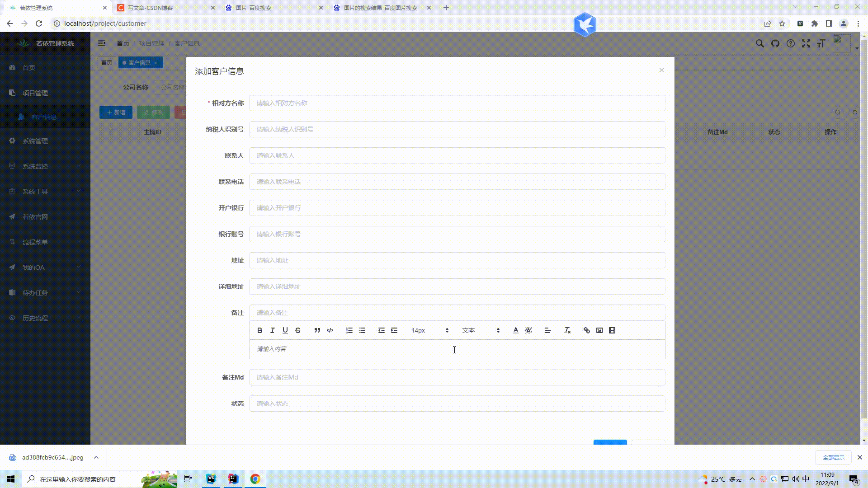Image resolution: width=868 pixels, height=488 pixels.
Task: Toggle bold formatting in remark editor
Action: click(x=259, y=330)
